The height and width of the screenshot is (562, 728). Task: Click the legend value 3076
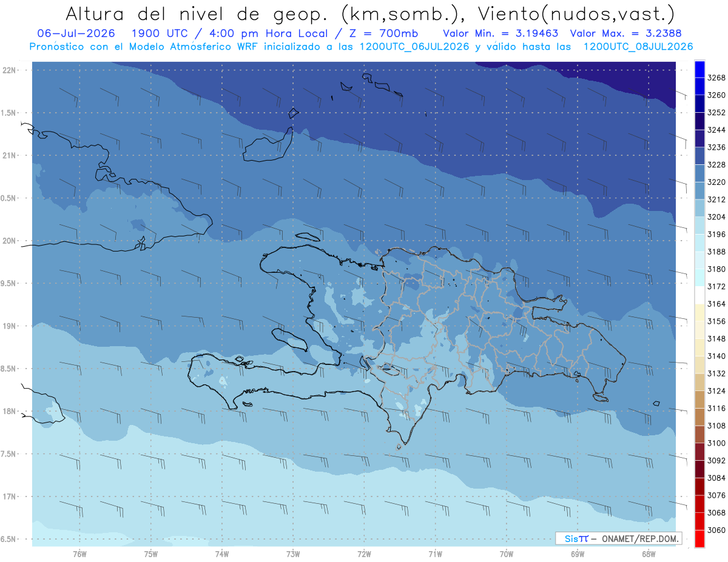716,495
